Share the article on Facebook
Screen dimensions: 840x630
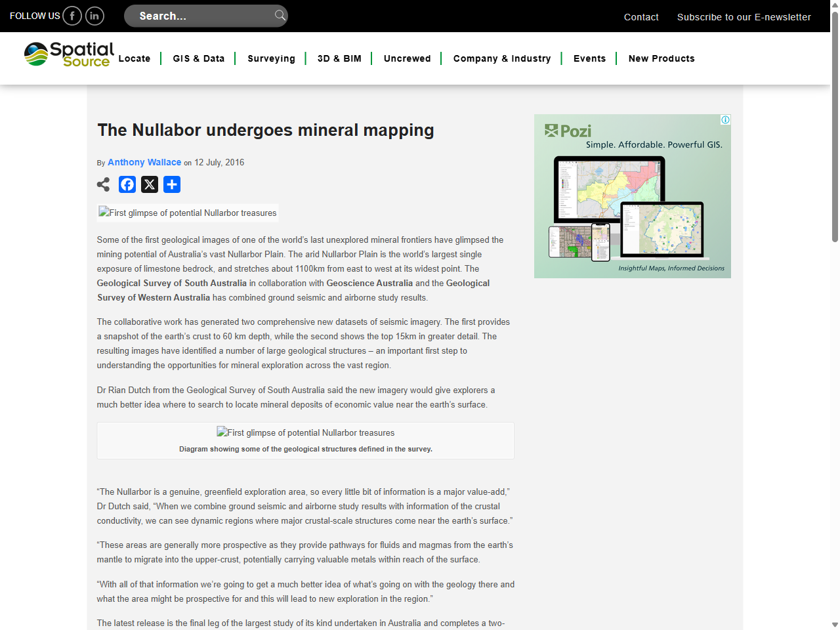coord(127,184)
